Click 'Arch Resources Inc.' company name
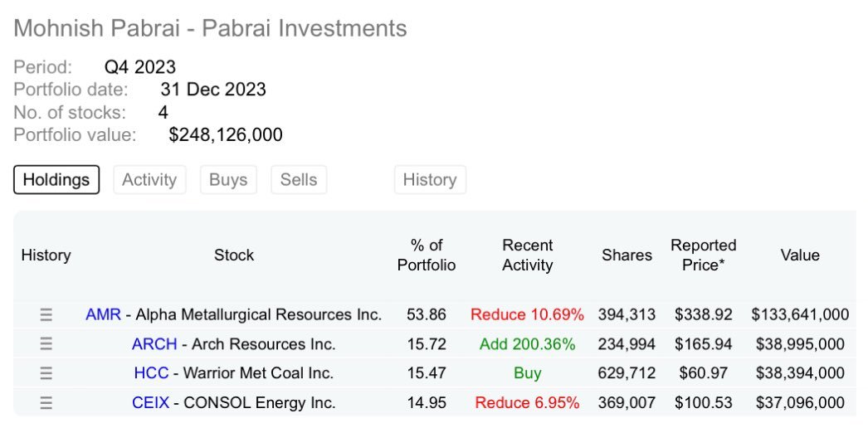 tap(264, 344)
